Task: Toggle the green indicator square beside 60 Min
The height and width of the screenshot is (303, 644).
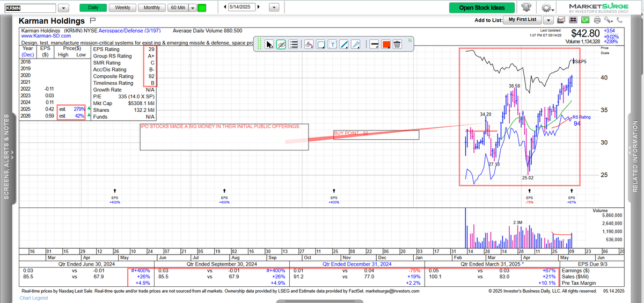Action: click(x=202, y=8)
